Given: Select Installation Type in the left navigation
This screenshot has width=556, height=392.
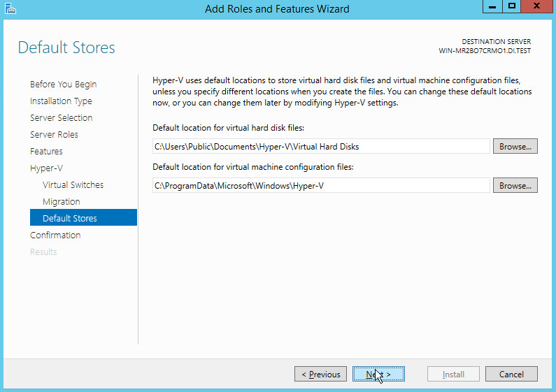Looking at the screenshot, I should (61, 101).
